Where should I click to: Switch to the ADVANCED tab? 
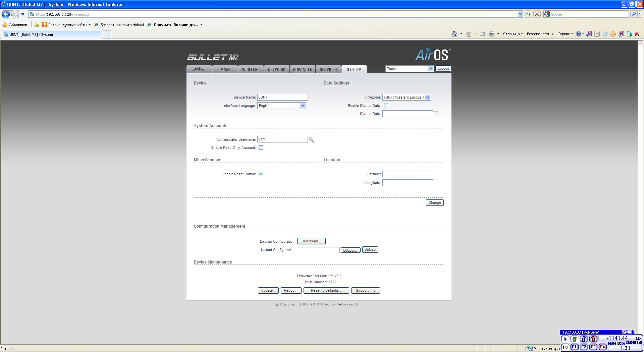303,69
